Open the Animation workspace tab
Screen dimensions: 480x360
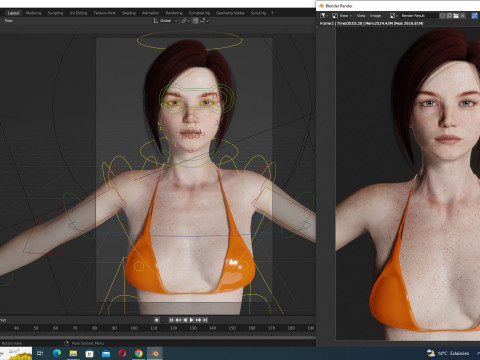[x=150, y=13]
